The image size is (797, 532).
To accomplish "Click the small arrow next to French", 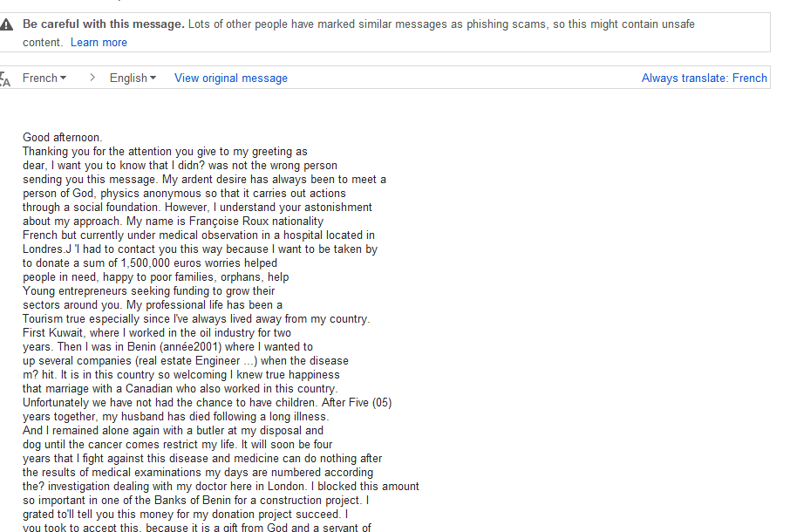I will click(63, 78).
